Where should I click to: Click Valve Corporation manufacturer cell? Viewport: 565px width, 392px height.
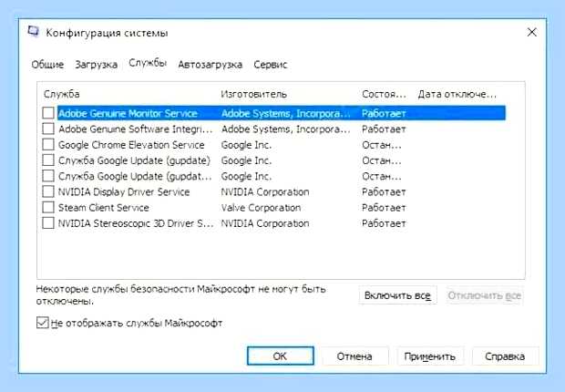click(261, 208)
